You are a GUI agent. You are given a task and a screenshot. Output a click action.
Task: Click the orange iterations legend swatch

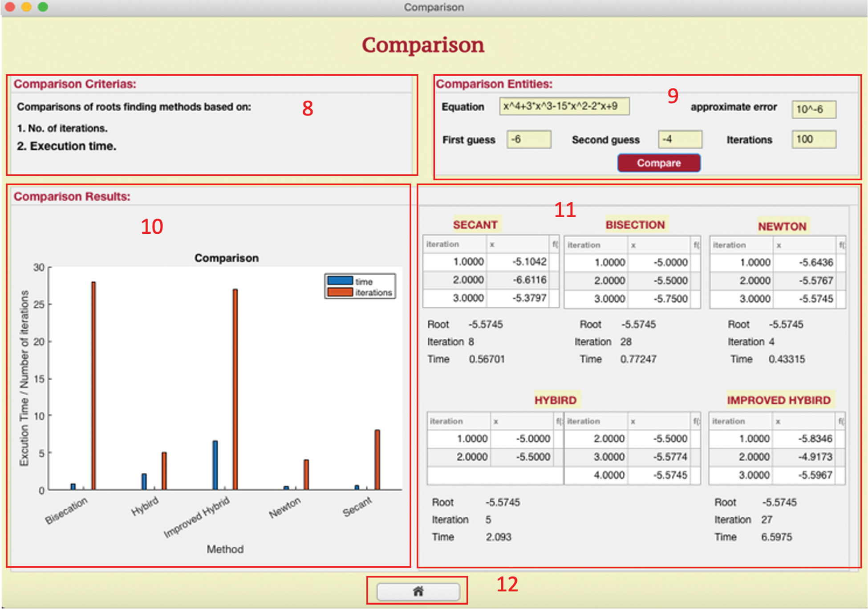coord(340,292)
